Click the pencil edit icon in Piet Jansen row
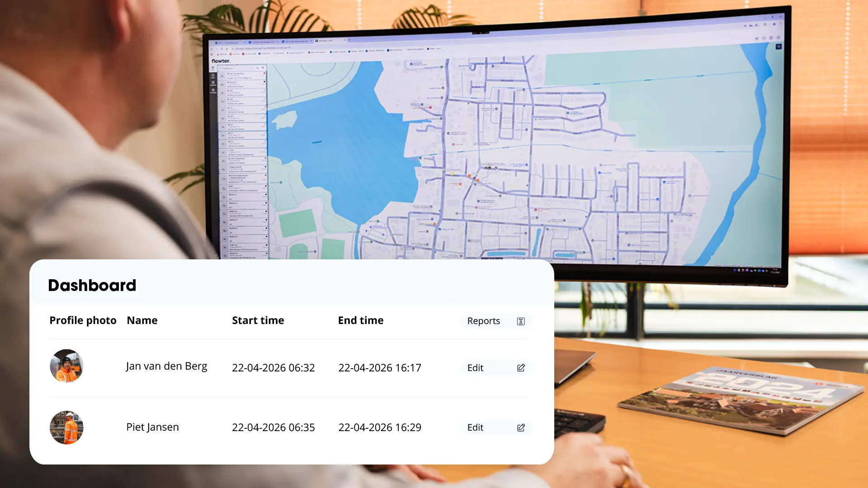The height and width of the screenshot is (488, 868). pyautogui.click(x=521, y=427)
